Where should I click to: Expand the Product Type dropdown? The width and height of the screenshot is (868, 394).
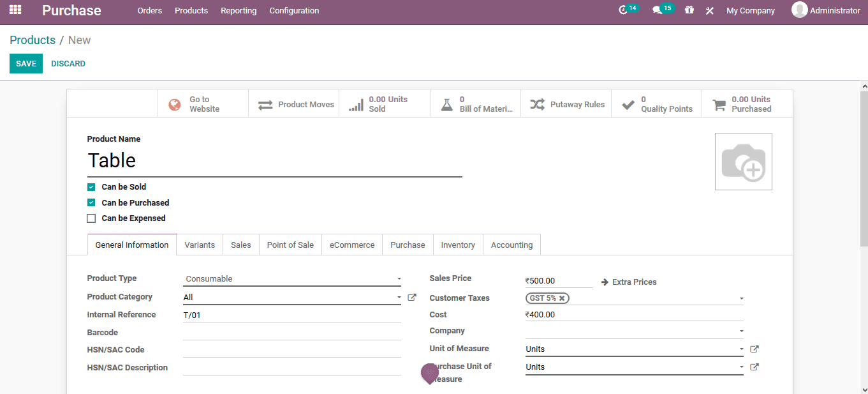point(399,278)
